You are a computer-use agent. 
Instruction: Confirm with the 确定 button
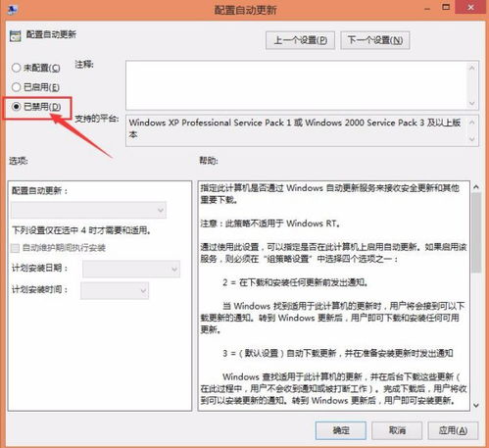coord(341,430)
